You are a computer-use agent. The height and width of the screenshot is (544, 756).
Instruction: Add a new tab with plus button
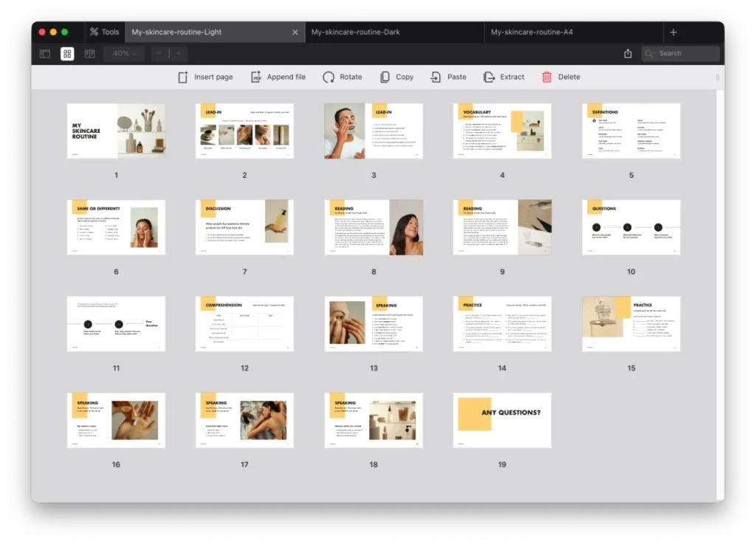tap(673, 32)
